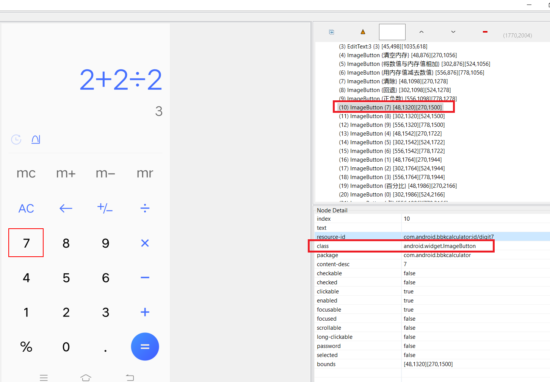Screen dimensions: 550x382
Task: Click the clickable property row
Action: 432,291
